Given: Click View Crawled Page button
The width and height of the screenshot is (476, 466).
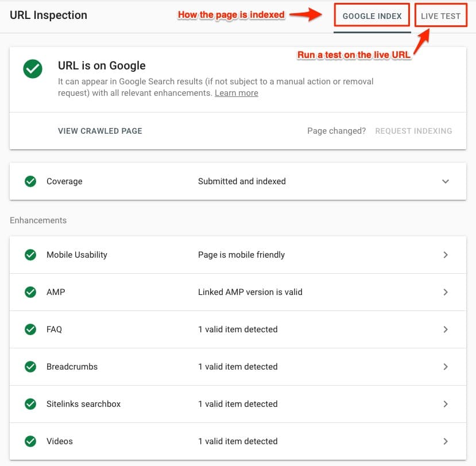Looking at the screenshot, I should (100, 131).
